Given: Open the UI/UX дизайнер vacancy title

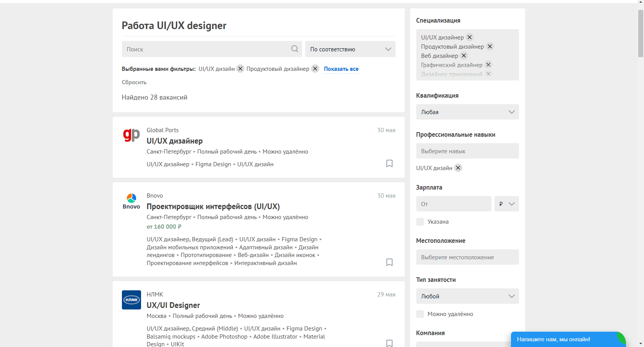Looking at the screenshot, I should (x=174, y=141).
